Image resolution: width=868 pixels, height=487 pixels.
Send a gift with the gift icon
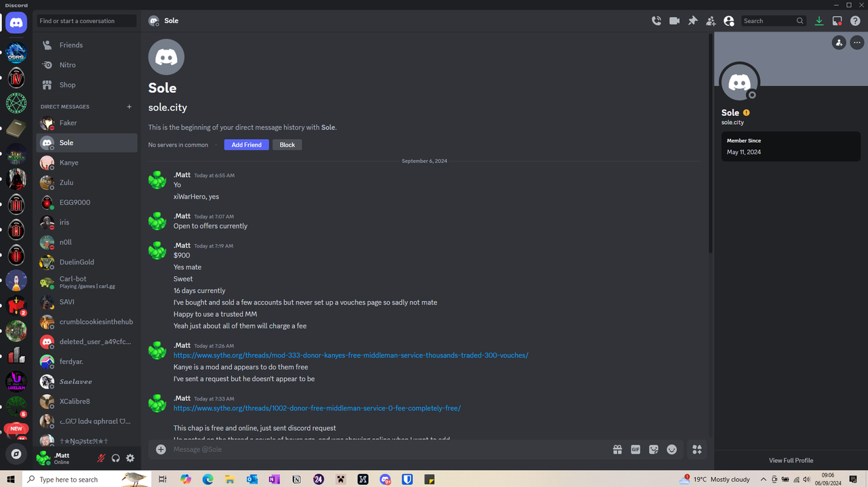pos(617,450)
